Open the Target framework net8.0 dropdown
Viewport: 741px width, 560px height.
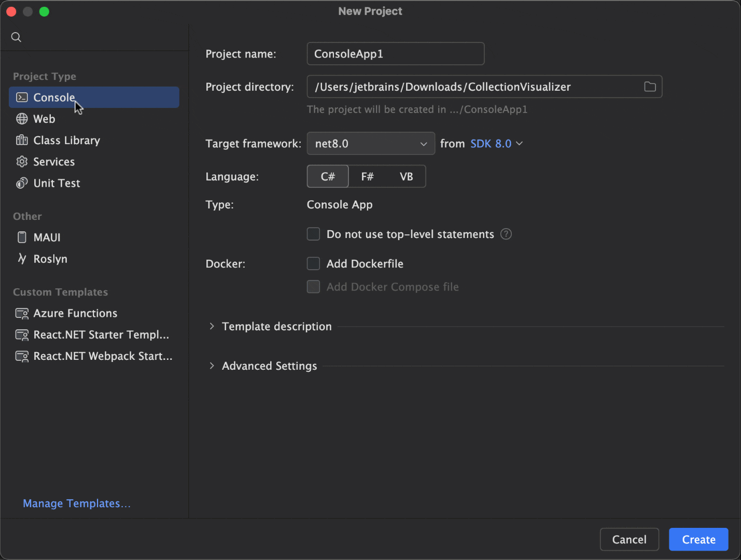[371, 144]
